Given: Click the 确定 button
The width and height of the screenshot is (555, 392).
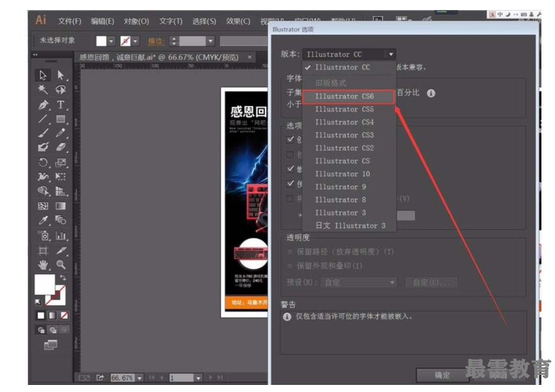Looking at the screenshot, I should pos(443,375).
